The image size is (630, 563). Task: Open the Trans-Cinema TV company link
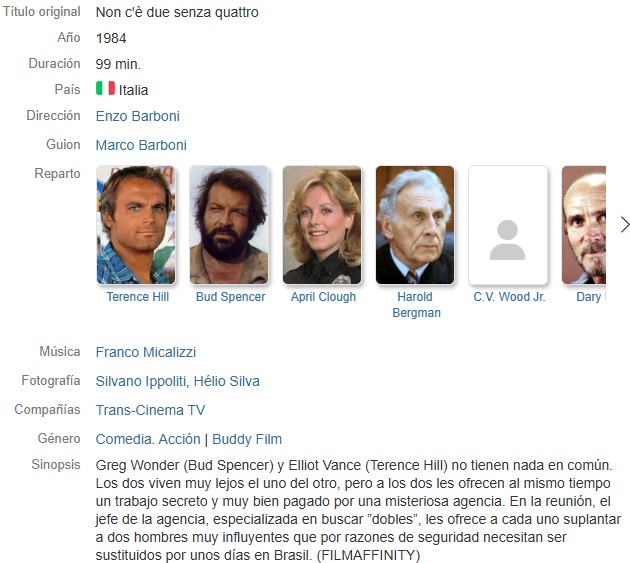tap(150, 410)
